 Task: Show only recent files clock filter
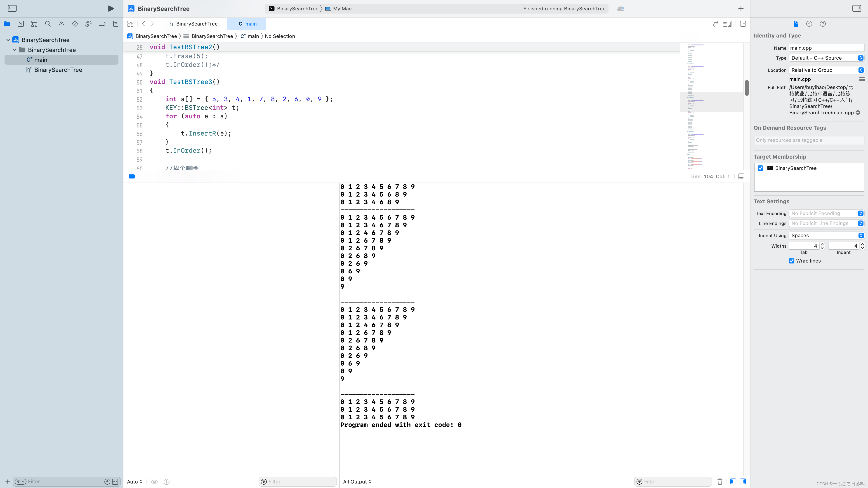point(107,482)
